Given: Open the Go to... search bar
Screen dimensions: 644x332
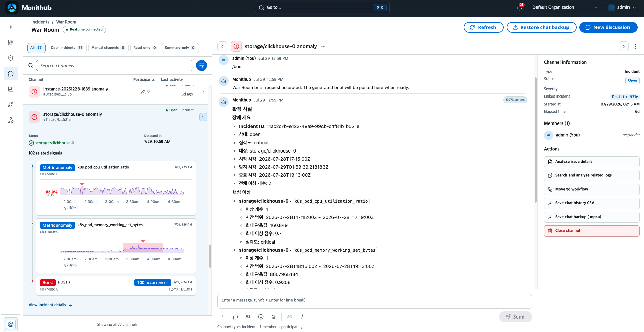Looking at the screenshot, I should (322, 7).
